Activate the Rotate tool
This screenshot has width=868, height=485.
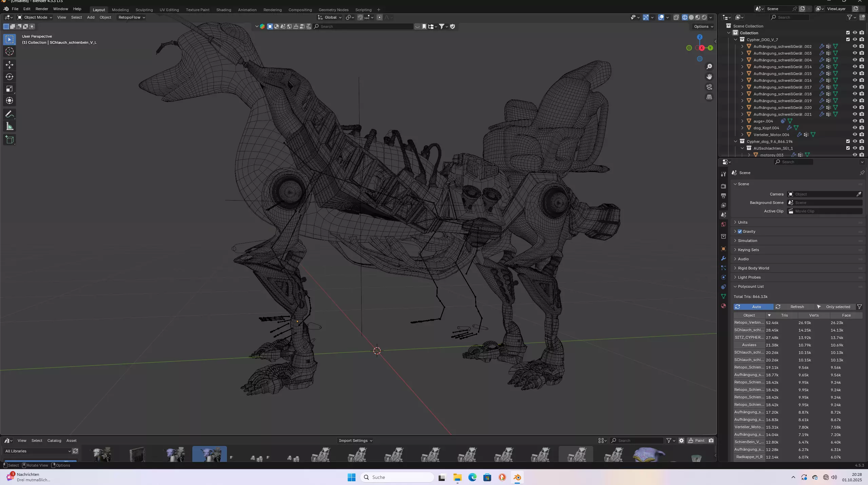coord(9,77)
